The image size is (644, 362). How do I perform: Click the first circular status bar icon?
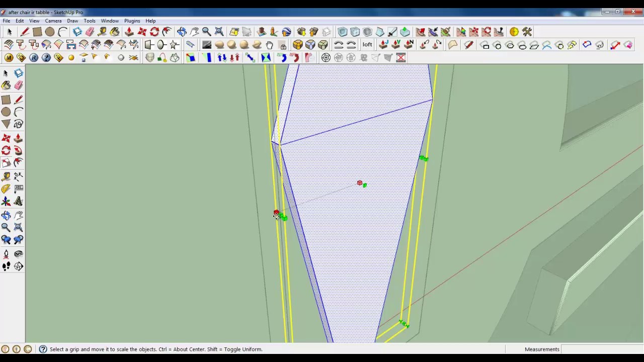click(5, 349)
